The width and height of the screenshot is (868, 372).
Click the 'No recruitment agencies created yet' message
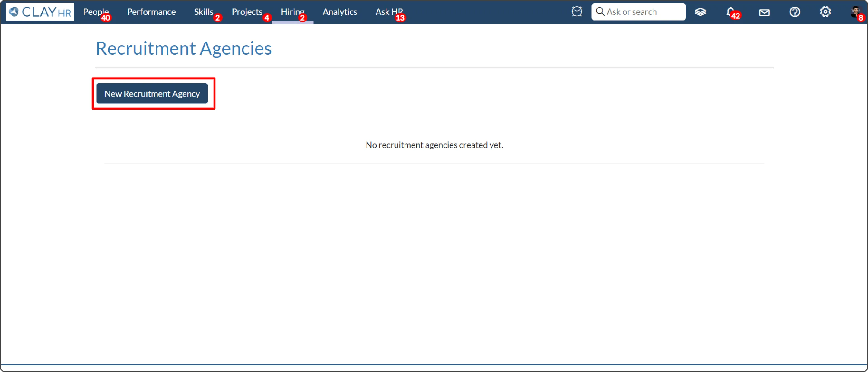point(434,145)
